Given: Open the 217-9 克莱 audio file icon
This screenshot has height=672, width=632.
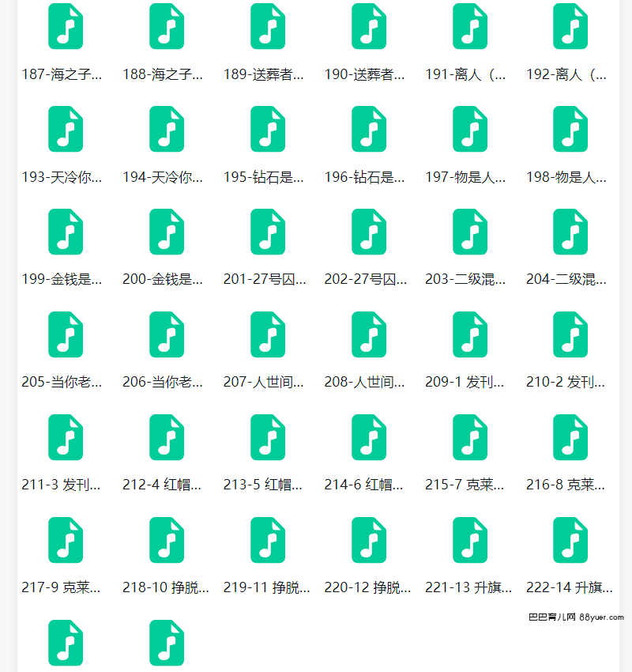Looking at the screenshot, I should click(x=66, y=540).
